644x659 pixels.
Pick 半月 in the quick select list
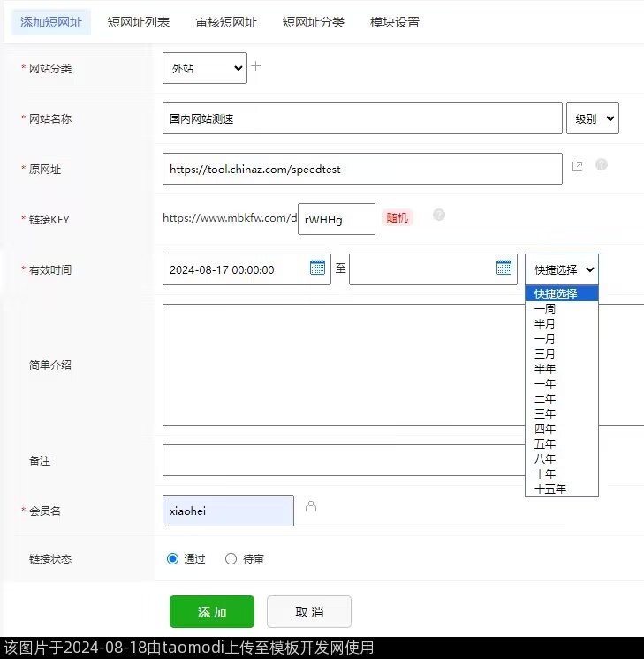545,323
